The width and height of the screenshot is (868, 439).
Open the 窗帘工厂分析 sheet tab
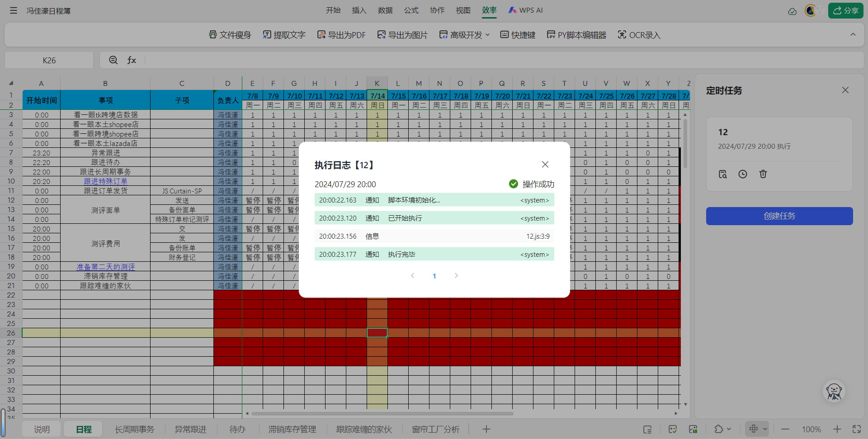(x=435, y=429)
